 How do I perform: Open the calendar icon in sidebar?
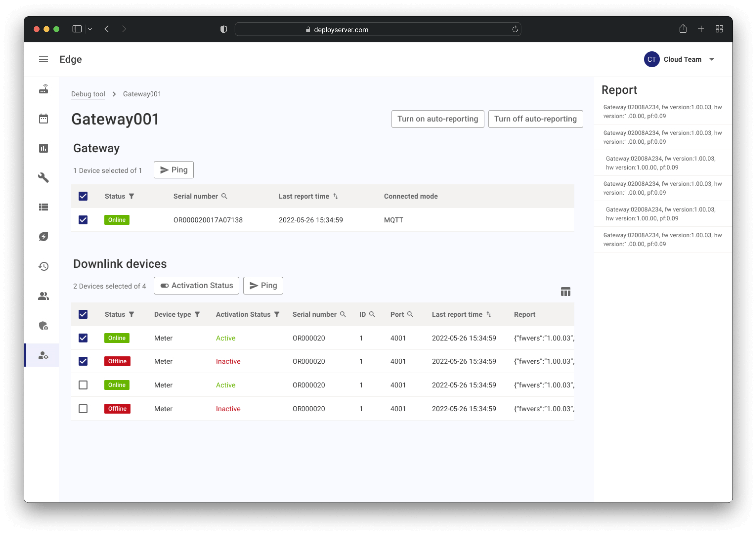coord(44,119)
